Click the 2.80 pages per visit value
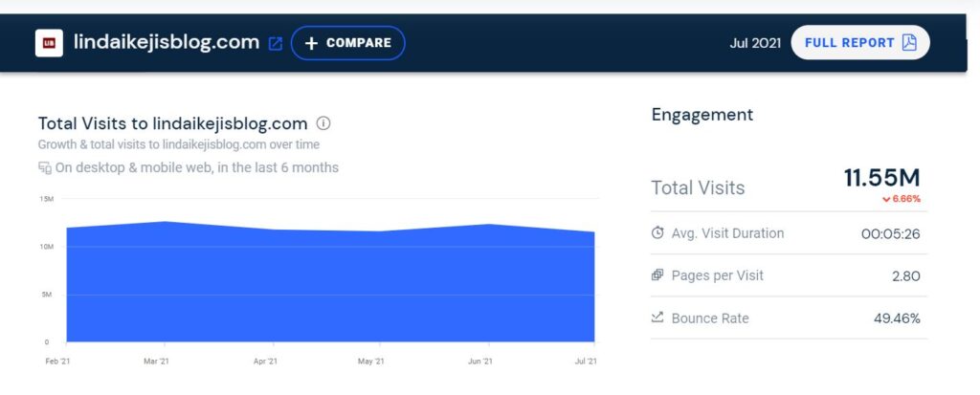The image size is (980, 395). (906, 276)
